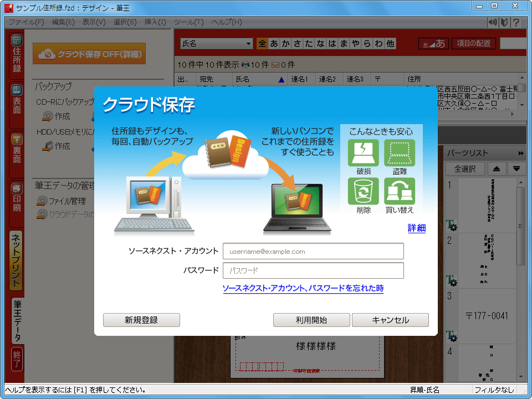532x399 pixels.
Task: Click the キャンセル button
Action: pos(390,320)
